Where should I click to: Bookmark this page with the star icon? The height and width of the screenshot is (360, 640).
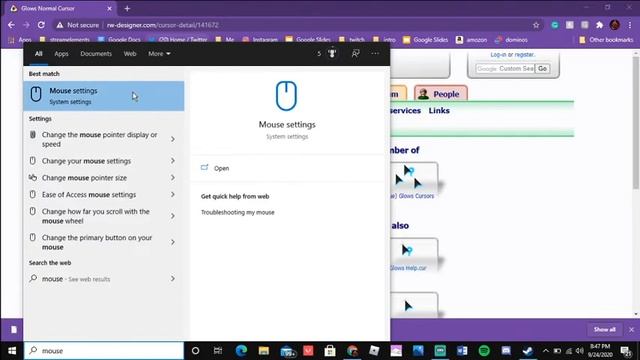(x=536, y=25)
